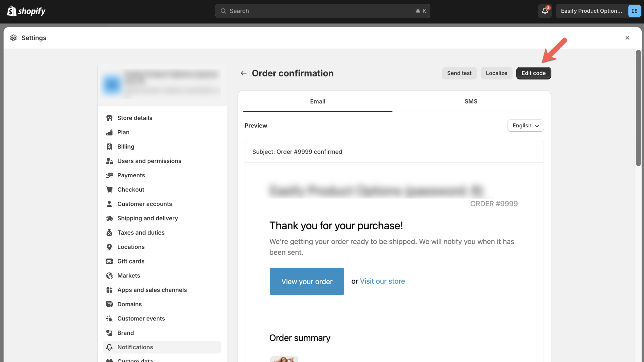Click the Send test button
This screenshot has height=362, width=644.
[459, 73]
